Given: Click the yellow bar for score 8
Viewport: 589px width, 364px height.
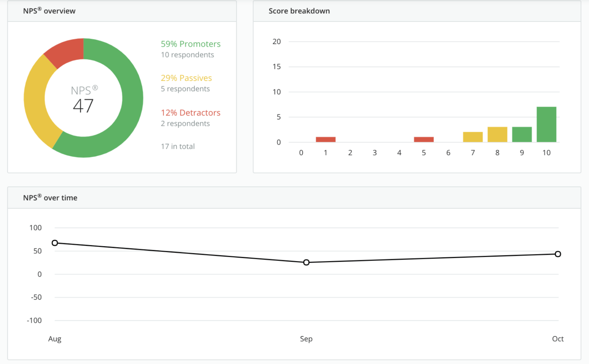Looking at the screenshot, I should [497, 135].
